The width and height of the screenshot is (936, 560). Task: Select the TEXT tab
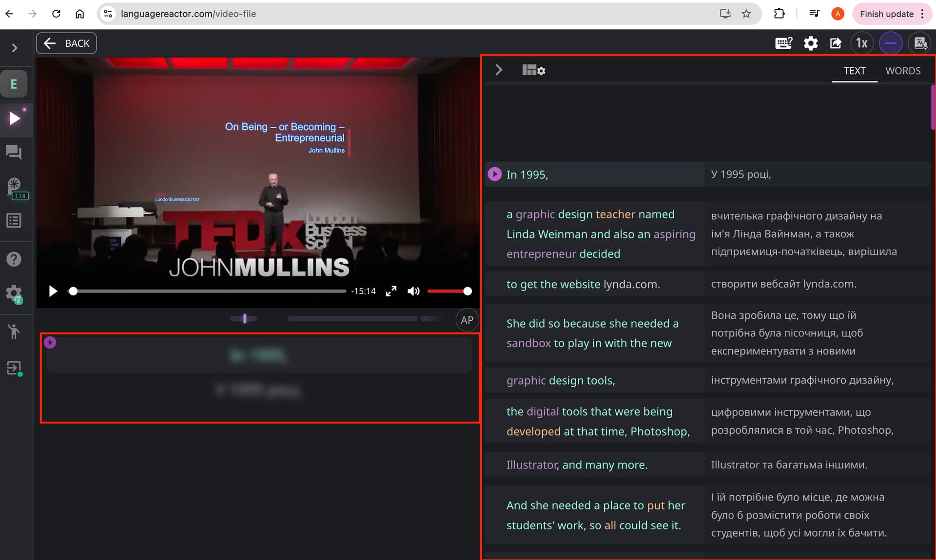855,71
